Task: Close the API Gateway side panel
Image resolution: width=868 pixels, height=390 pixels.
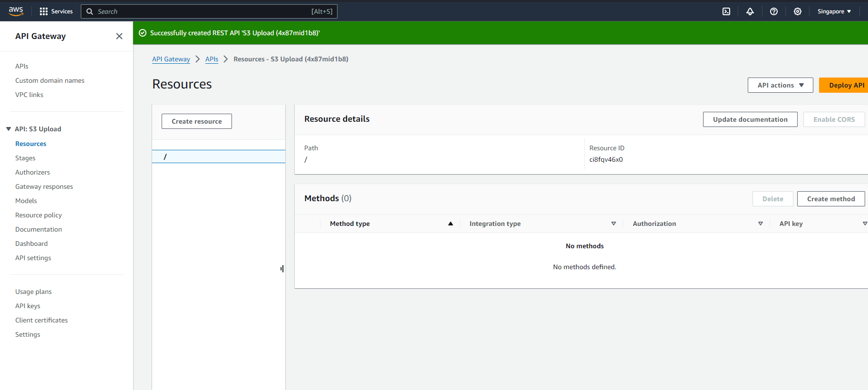Action: tap(119, 36)
